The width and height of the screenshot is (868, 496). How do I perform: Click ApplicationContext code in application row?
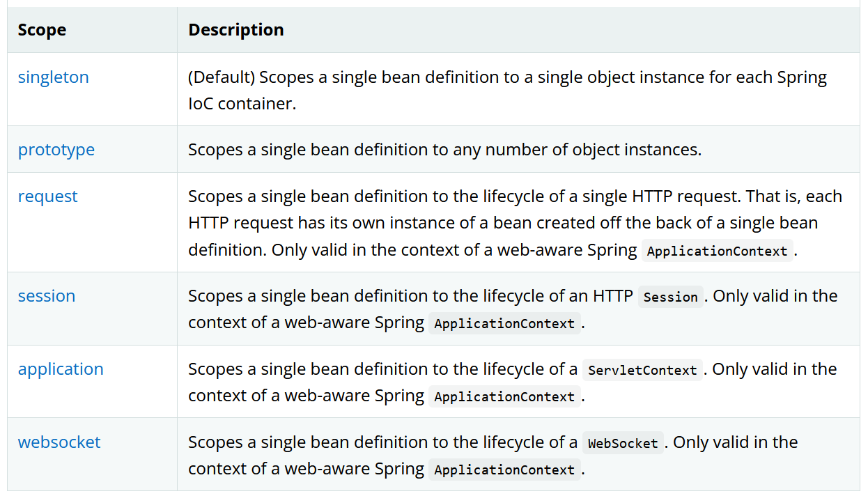pos(504,397)
